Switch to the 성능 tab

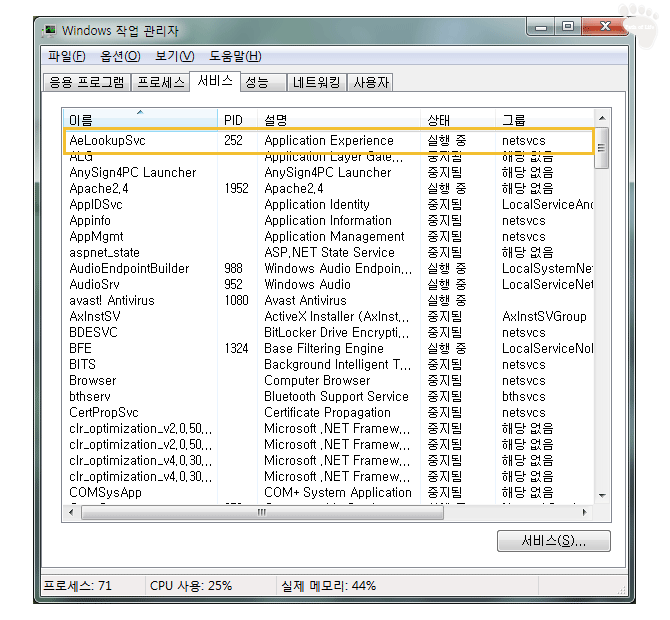coord(264,82)
